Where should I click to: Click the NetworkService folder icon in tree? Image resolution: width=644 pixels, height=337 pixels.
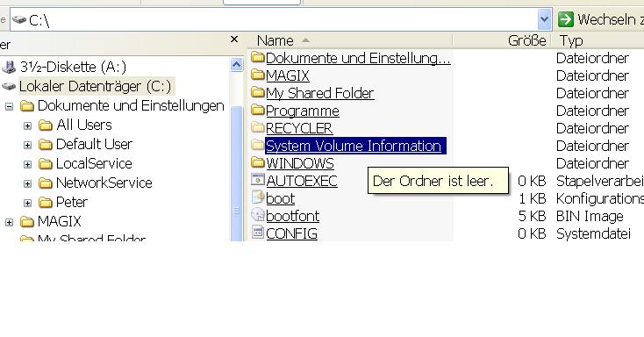[x=45, y=183]
